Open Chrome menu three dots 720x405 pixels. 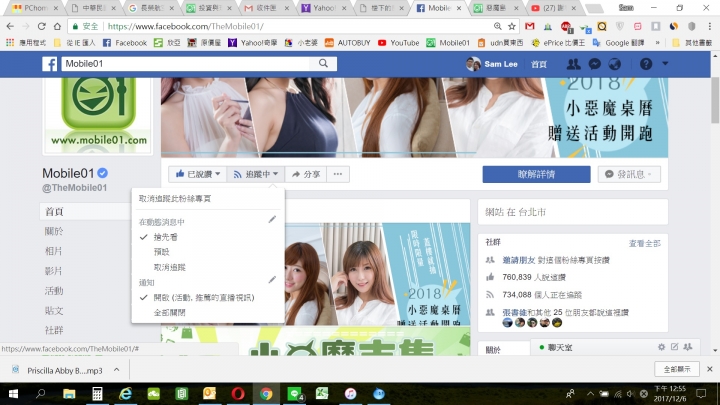[709, 26]
